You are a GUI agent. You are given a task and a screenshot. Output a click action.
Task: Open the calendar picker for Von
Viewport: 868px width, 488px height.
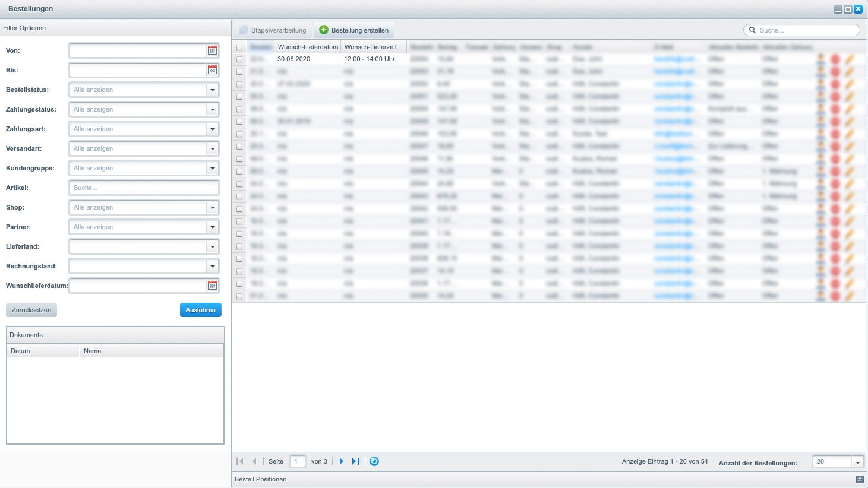212,50
